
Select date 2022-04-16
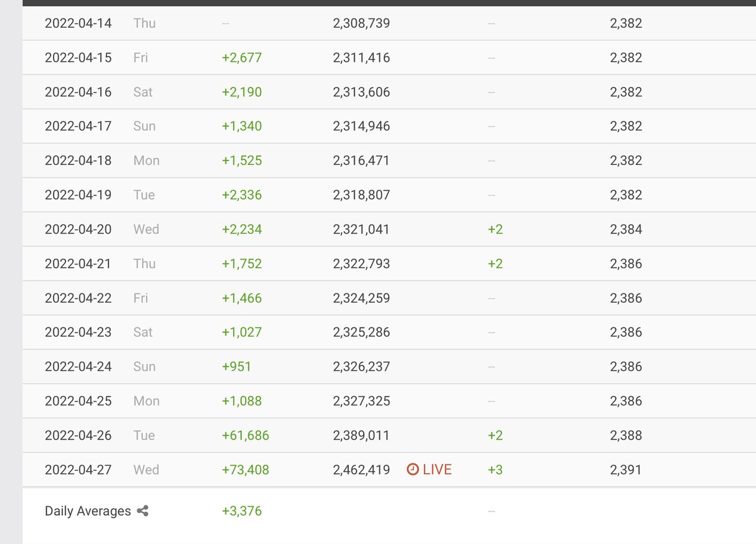click(x=78, y=92)
